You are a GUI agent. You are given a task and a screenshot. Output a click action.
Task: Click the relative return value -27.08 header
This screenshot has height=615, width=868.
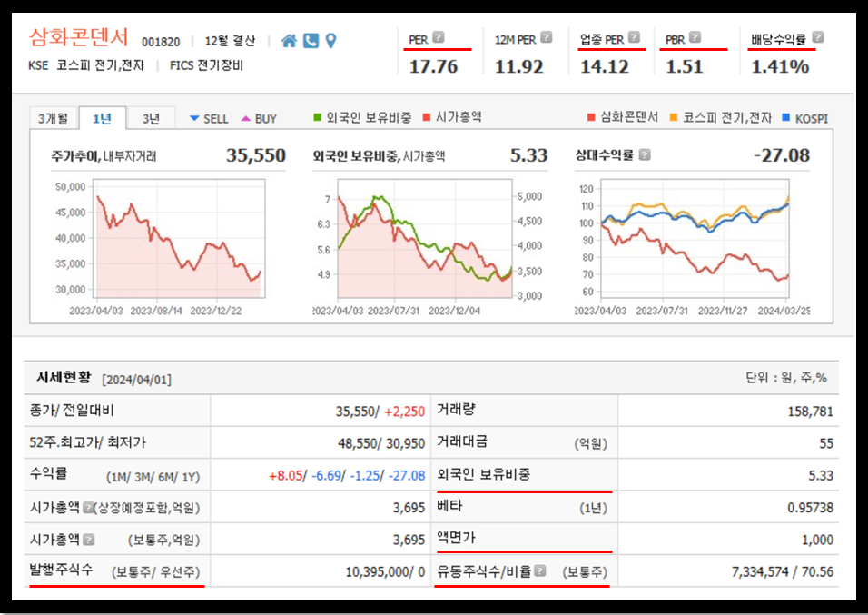click(x=782, y=155)
